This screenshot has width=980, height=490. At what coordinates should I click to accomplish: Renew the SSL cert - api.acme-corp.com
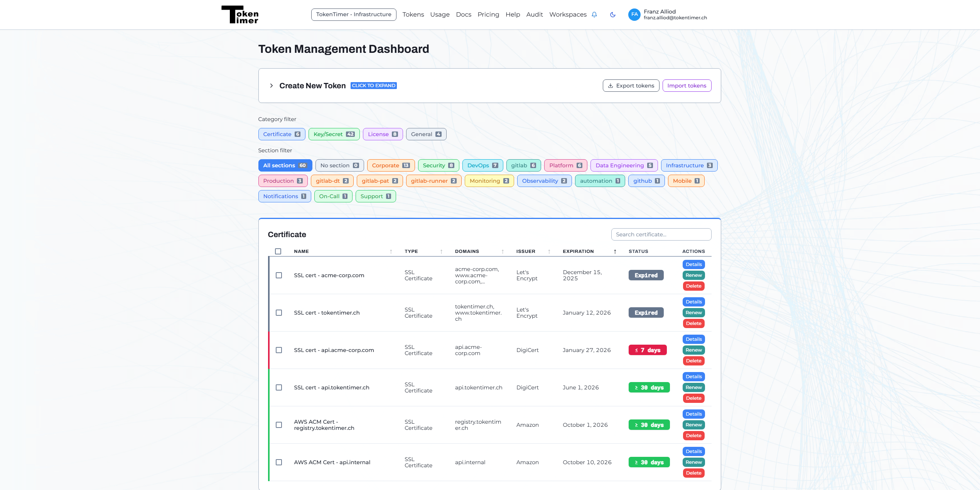(x=693, y=350)
